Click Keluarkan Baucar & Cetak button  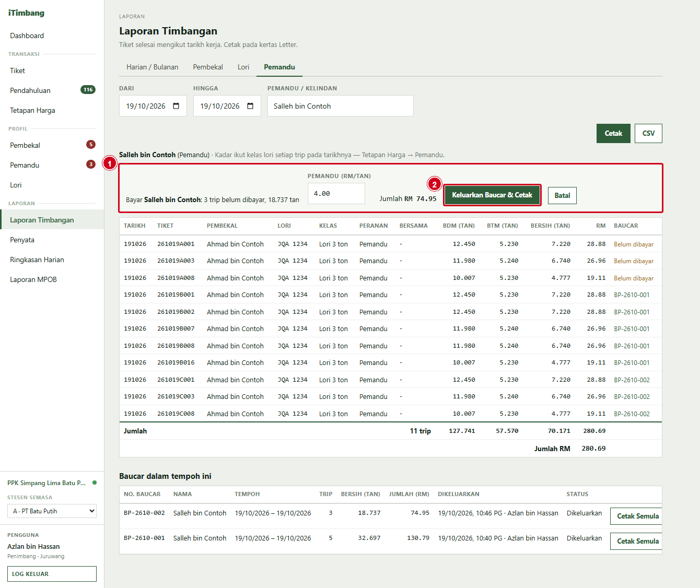492,195
